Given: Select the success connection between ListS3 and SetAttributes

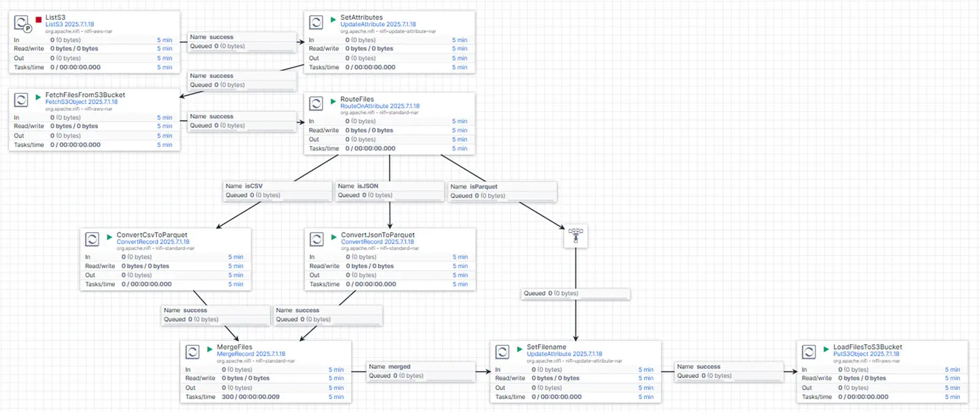Looking at the screenshot, I should (x=242, y=42).
